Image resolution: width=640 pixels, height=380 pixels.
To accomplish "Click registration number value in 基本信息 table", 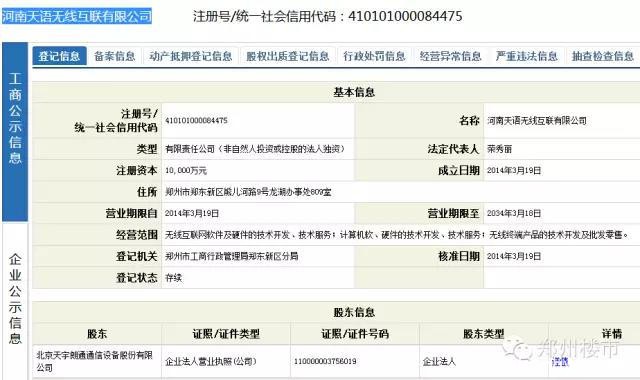I will point(196,120).
